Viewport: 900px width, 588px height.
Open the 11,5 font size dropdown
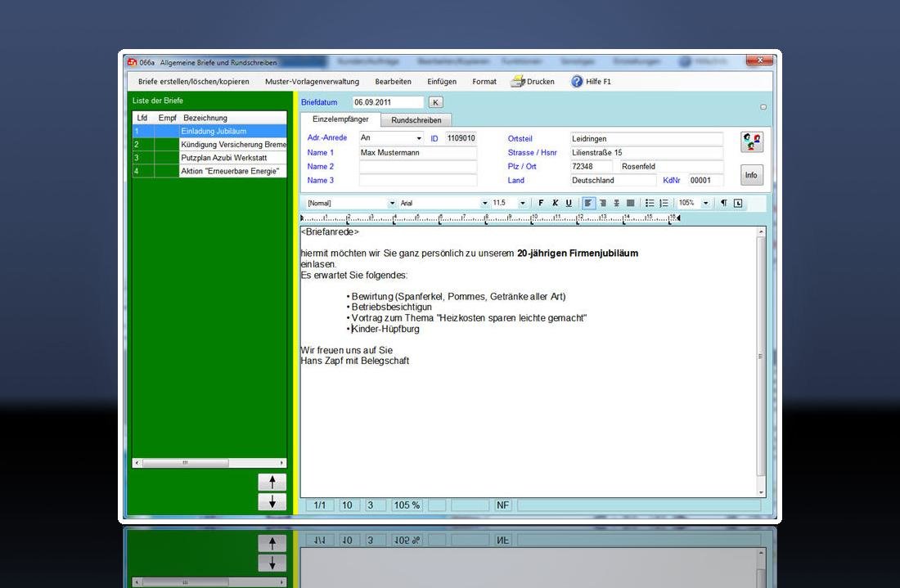click(522, 203)
